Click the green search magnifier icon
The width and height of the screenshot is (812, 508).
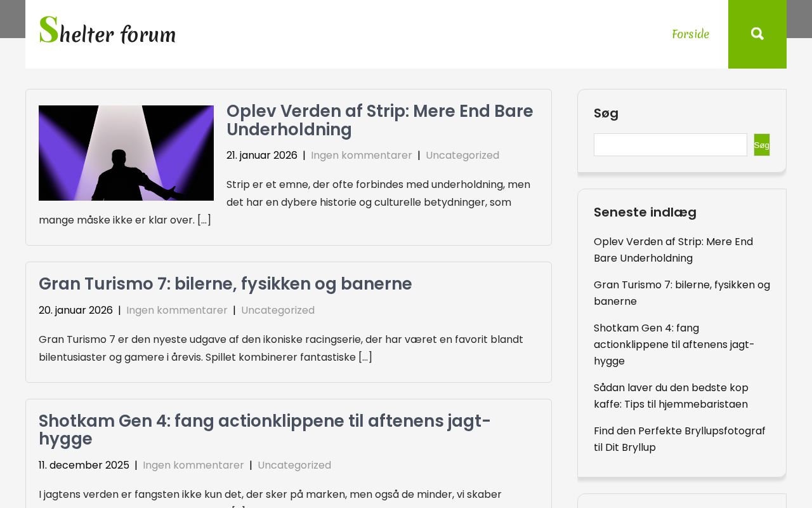coord(757,34)
